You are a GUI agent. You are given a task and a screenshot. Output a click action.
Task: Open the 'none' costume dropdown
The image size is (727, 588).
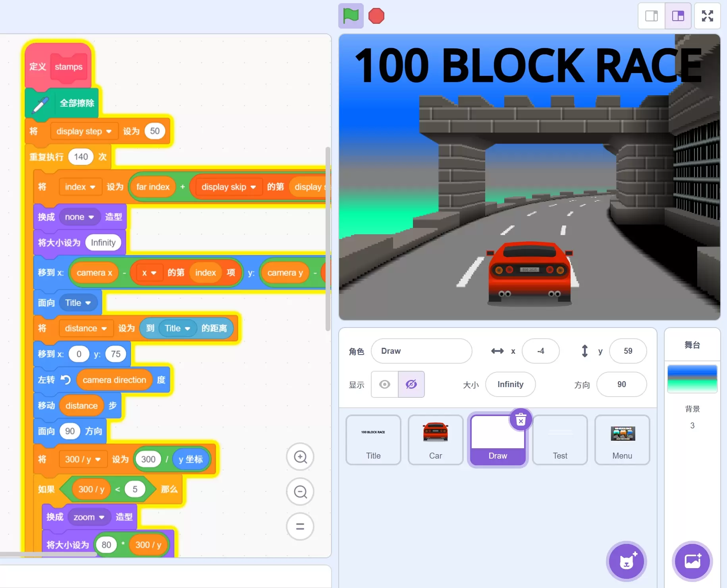pyautogui.click(x=79, y=217)
